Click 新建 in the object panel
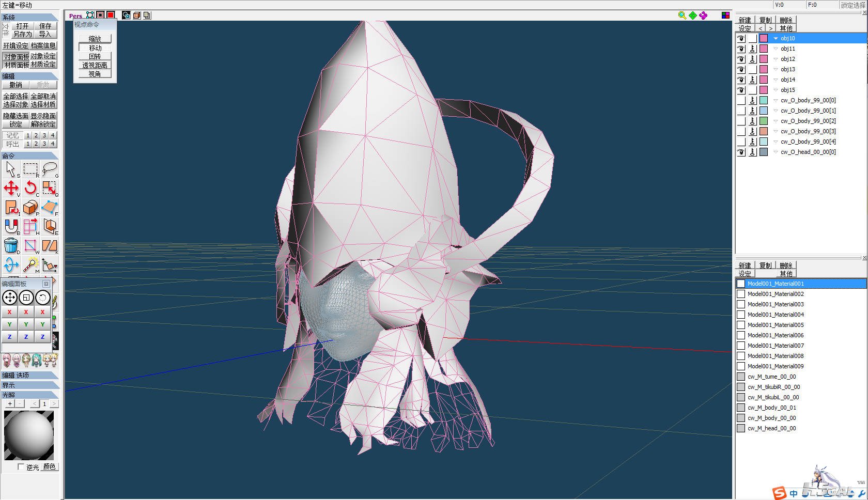Screen dimensions: 868x500 coord(745,20)
